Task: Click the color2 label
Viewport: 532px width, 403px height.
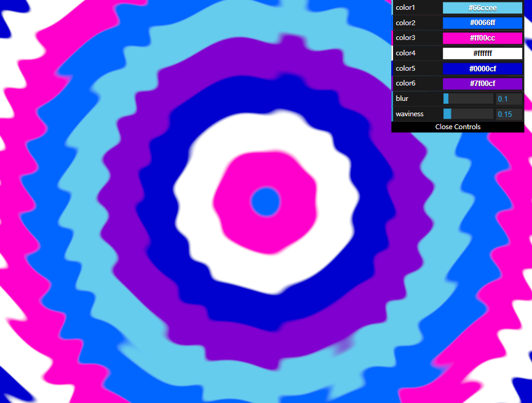Action: (405, 23)
